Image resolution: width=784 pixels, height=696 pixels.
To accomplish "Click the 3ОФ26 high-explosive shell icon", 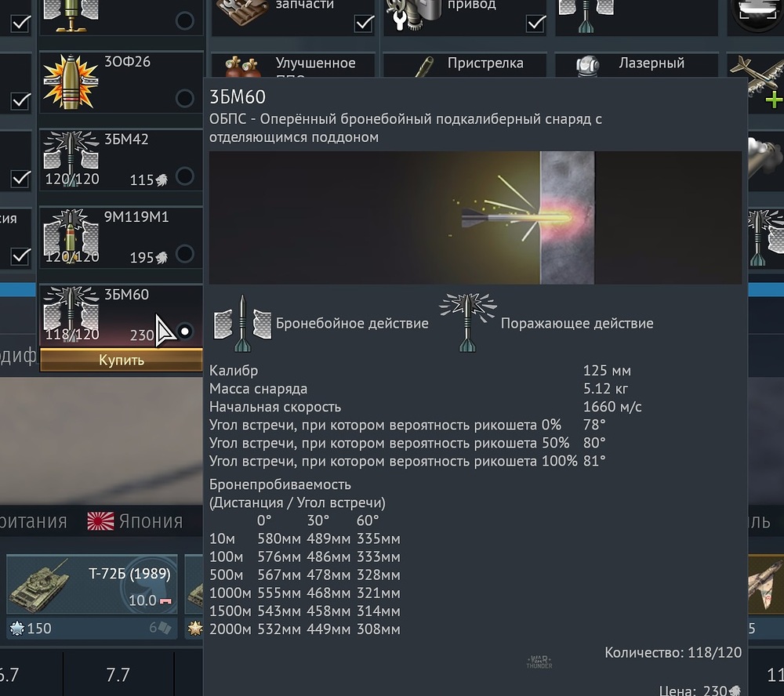I will pyautogui.click(x=70, y=82).
